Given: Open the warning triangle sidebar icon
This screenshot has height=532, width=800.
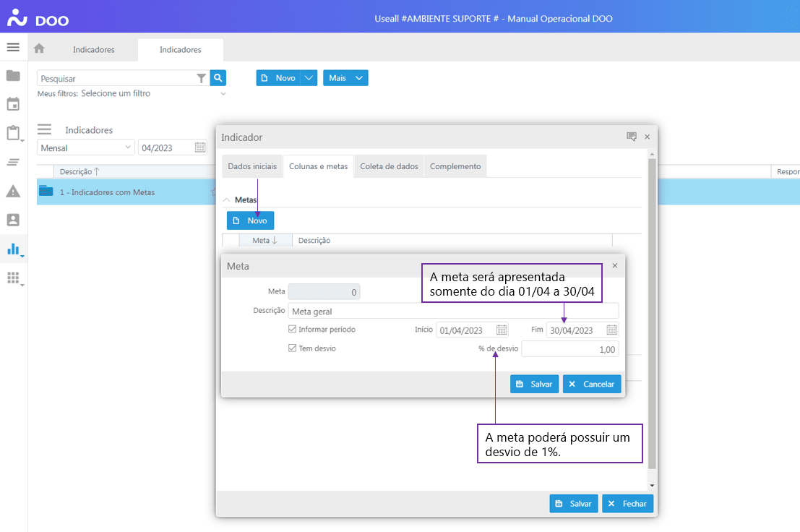Looking at the screenshot, I should click(x=13, y=191).
